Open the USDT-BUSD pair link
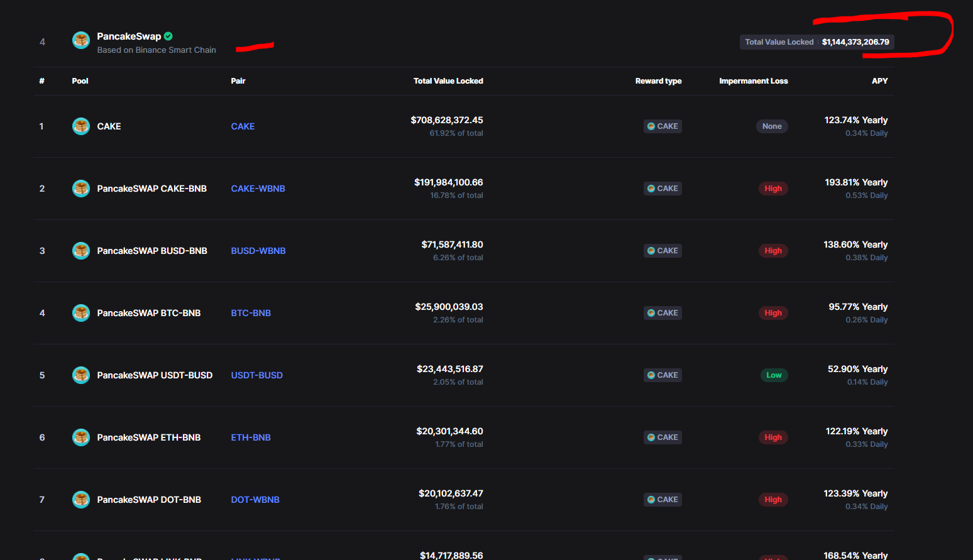The height and width of the screenshot is (560, 973). tap(256, 375)
